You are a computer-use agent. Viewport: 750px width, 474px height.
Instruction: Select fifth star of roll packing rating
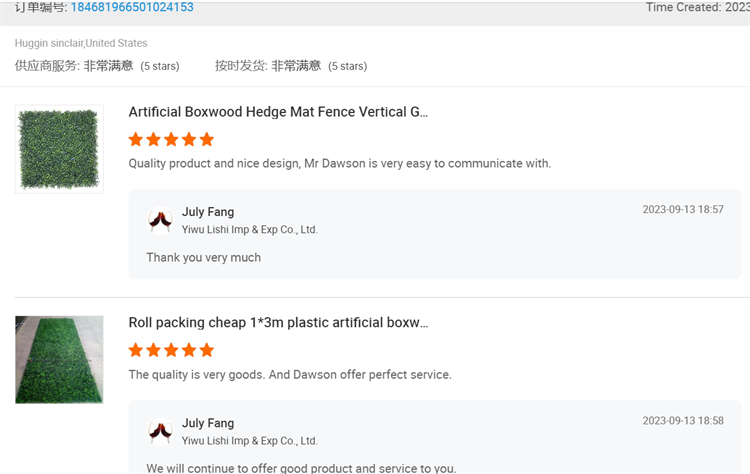[x=207, y=350]
